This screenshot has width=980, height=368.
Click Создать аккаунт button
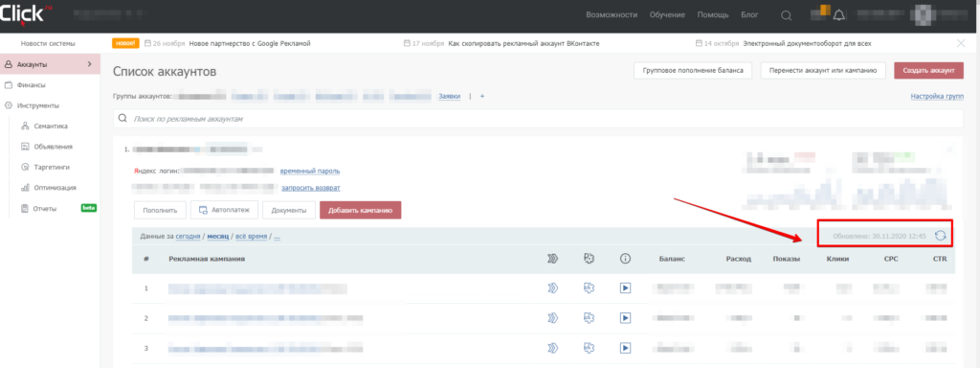928,71
